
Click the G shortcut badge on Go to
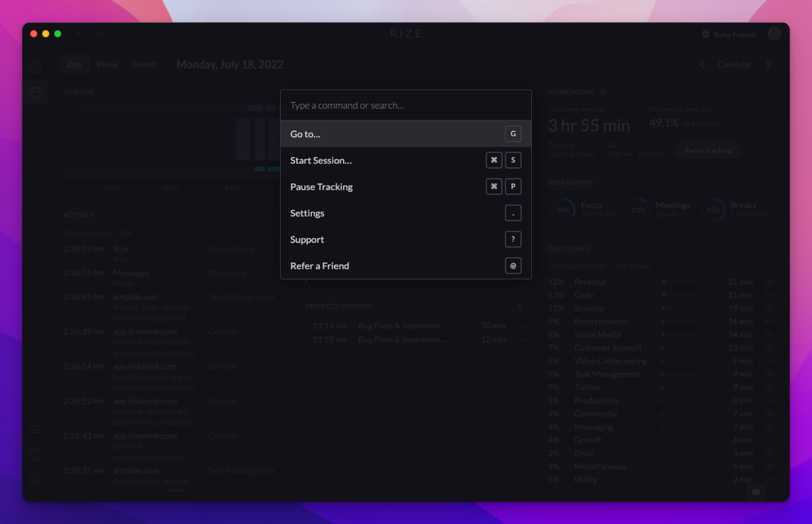(513, 133)
